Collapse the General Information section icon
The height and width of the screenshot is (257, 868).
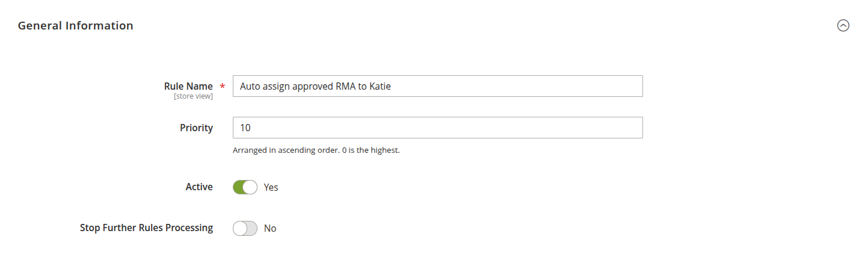843,26
